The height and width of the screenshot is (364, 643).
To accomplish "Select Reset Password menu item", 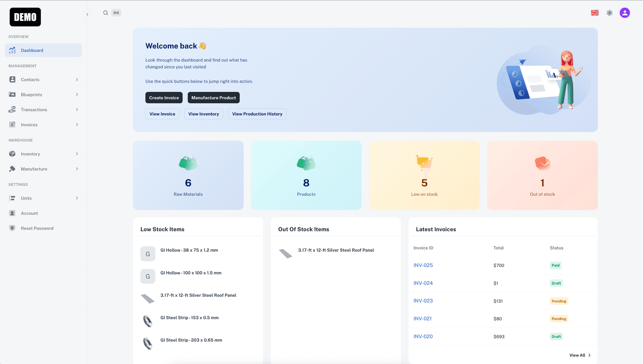I will (x=37, y=228).
